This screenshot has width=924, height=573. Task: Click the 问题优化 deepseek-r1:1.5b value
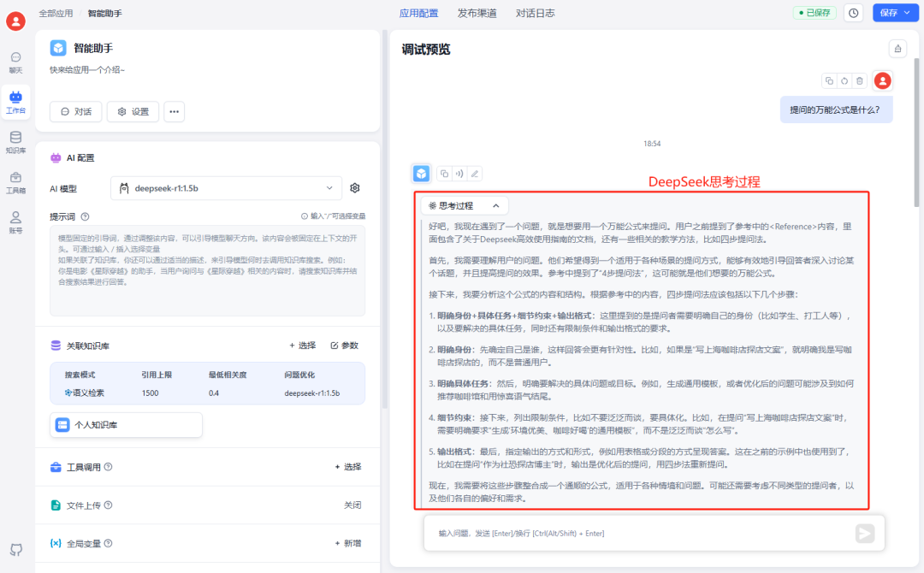311,393
